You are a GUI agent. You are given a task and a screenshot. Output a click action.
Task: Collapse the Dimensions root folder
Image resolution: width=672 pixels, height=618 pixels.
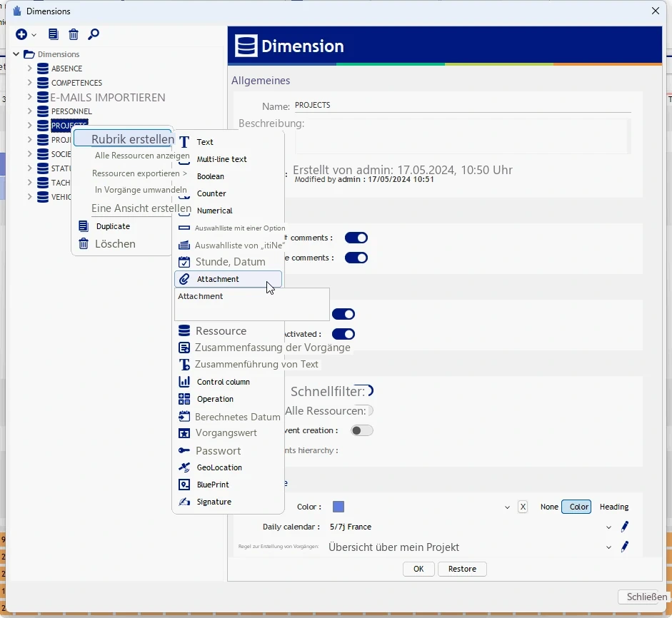[16, 54]
